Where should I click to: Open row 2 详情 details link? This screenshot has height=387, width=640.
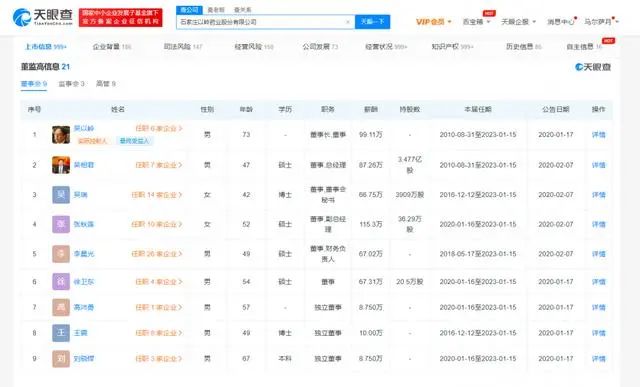(598, 165)
